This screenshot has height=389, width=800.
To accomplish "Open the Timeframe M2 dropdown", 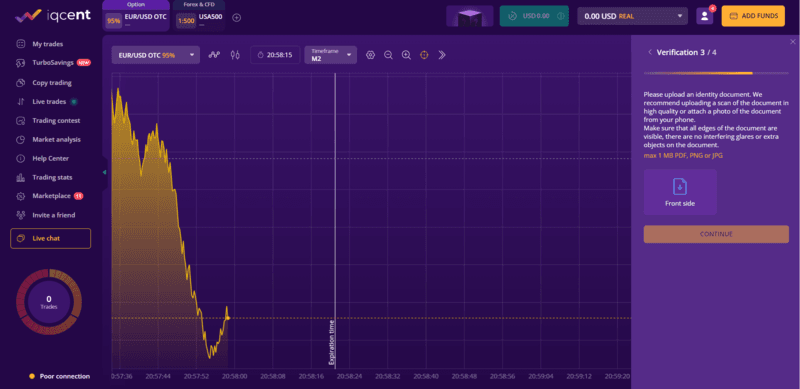I will pyautogui.click(x=331, y=55).
